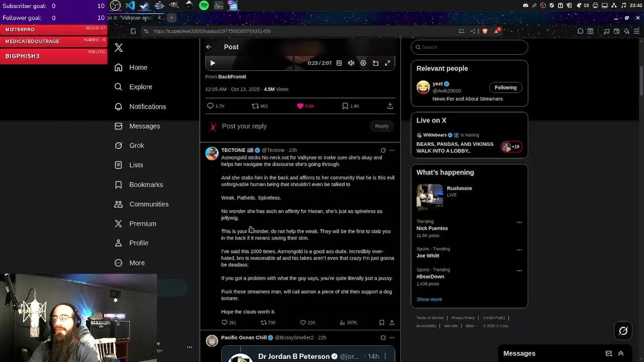Open more options on Pacific Ocean Chill reply
This screenshot has height=362, width=644.
(x=392, y=338)
